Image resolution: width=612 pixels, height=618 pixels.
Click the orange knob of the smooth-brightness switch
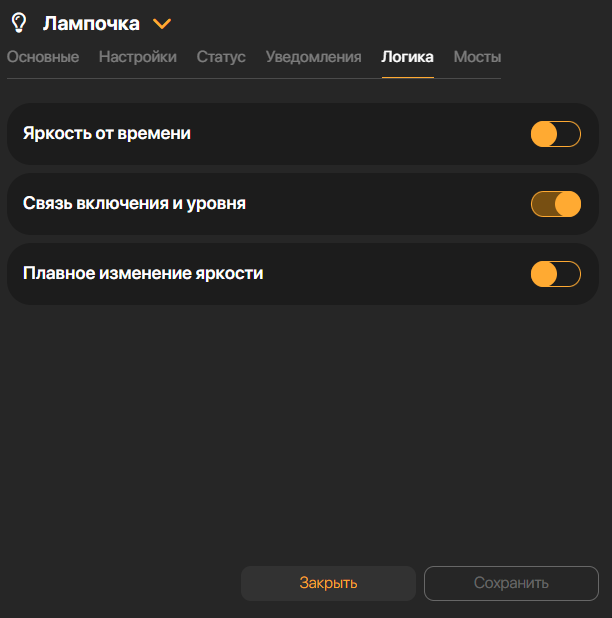coord(544,274)
